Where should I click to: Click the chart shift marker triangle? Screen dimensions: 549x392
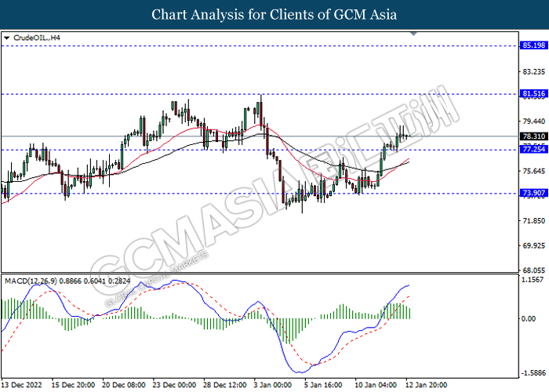point(413,34)
